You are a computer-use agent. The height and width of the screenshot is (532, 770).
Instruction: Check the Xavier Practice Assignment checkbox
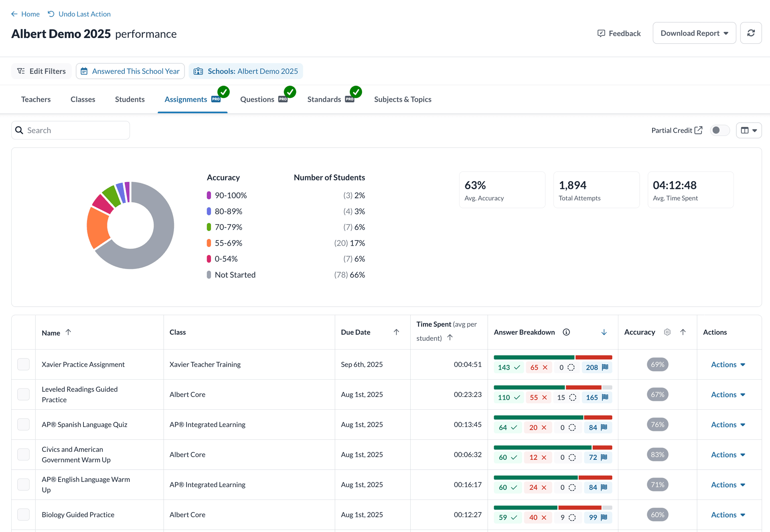(x=24, y=364)
